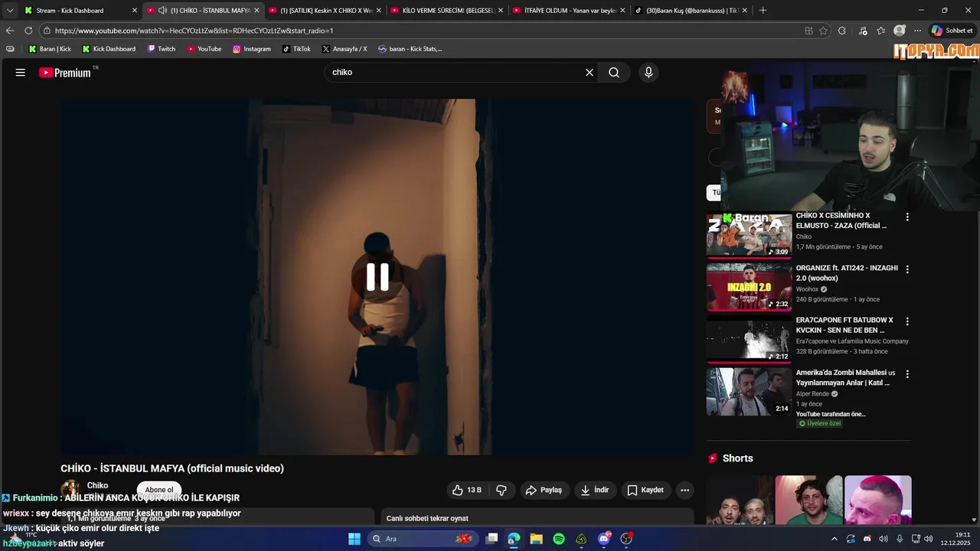Pause the video with the center pause button
The image size is (980, 551).
(377, 277)
